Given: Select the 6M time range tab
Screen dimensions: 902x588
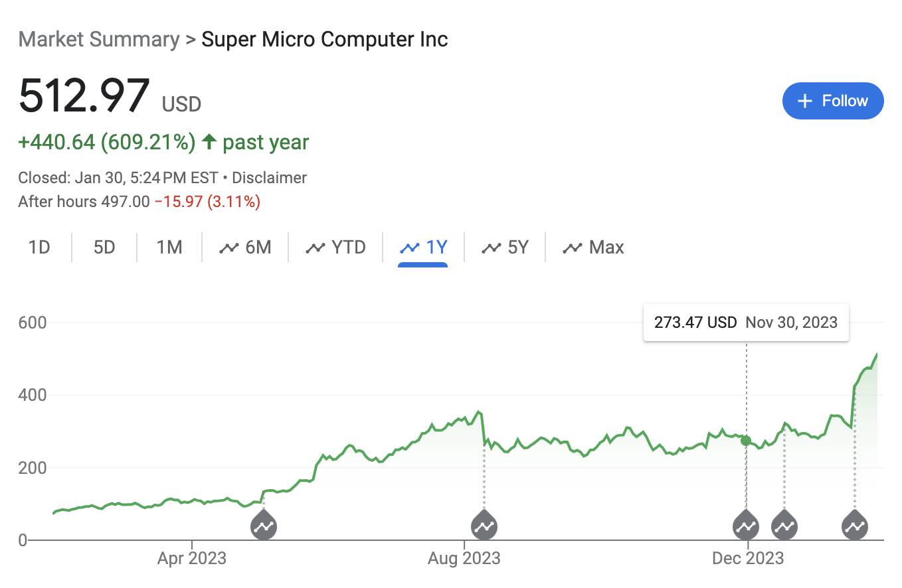Looking at the screenshot, I should coord(246,248).
